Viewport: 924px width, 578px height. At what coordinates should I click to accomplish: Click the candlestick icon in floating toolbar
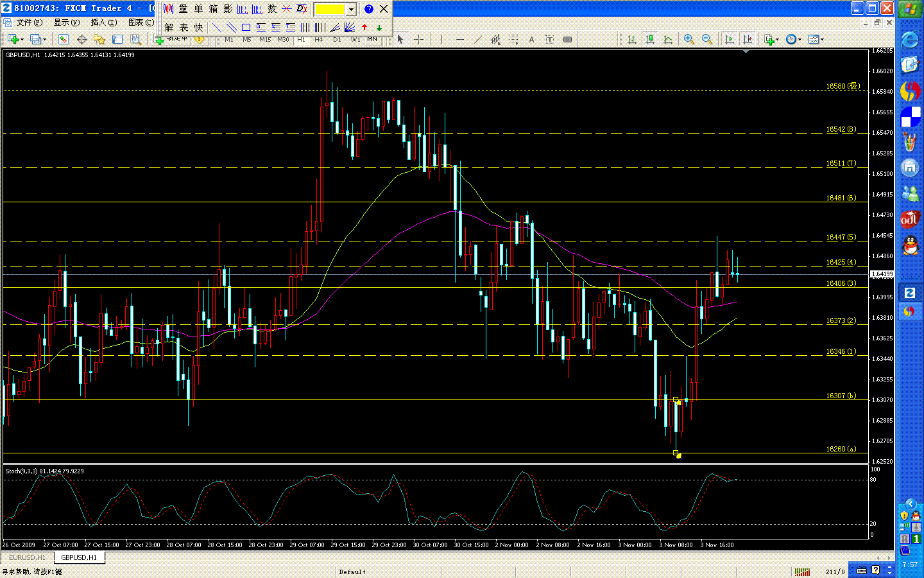coord(168,9)
